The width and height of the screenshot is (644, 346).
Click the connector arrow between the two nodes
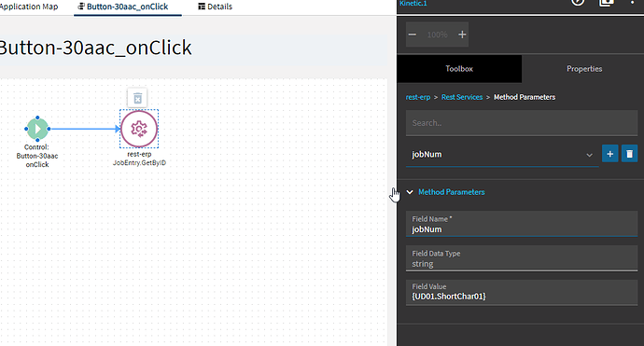point(86,129)
